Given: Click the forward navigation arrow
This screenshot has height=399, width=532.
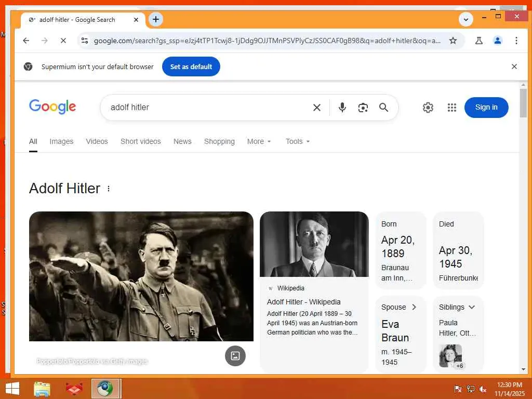Looking at the screenshot, I should click(x=45, y=41).
